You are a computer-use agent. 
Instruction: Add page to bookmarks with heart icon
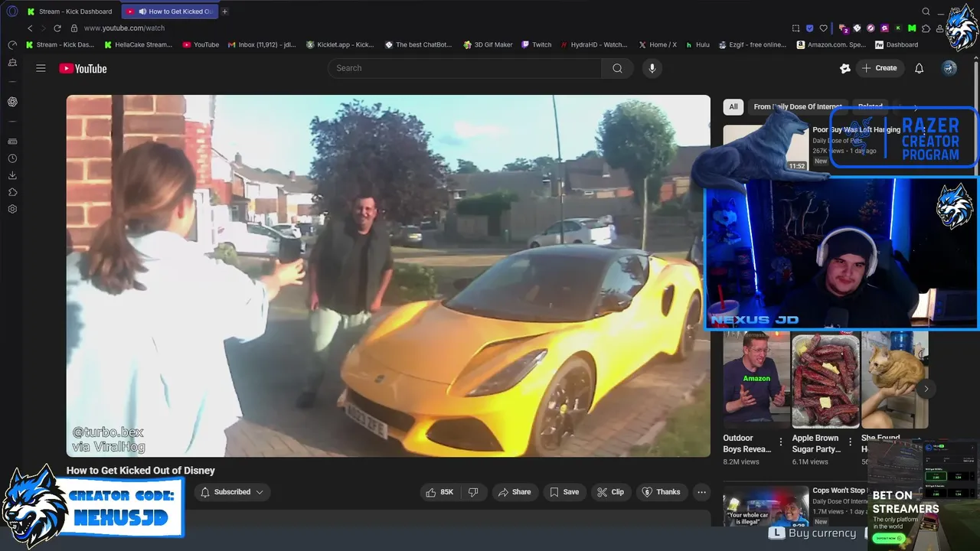[824, 28]
